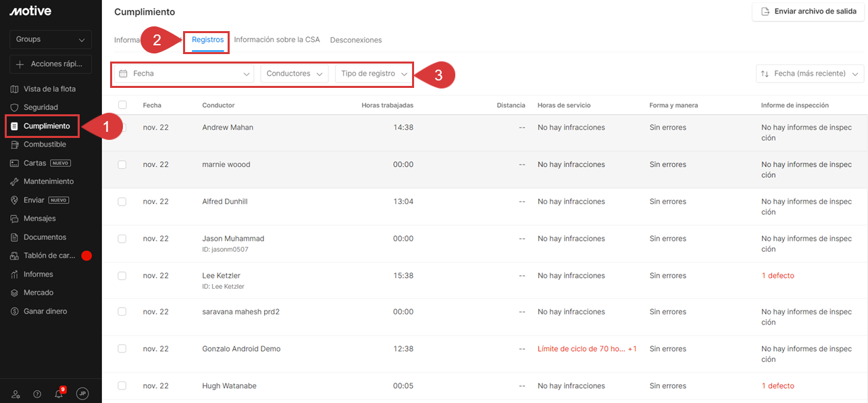Expand the Groups dropdown

pyautogui.click(x=51, y=40)
